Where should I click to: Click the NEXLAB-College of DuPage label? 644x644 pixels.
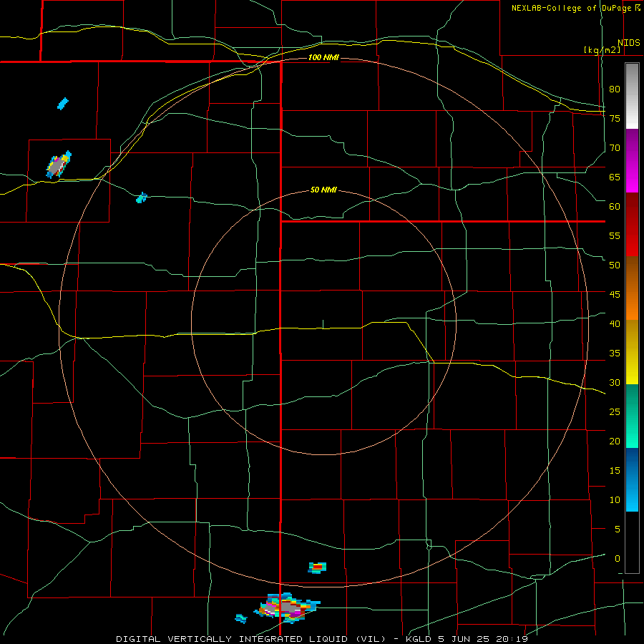(x=573, y=8)
